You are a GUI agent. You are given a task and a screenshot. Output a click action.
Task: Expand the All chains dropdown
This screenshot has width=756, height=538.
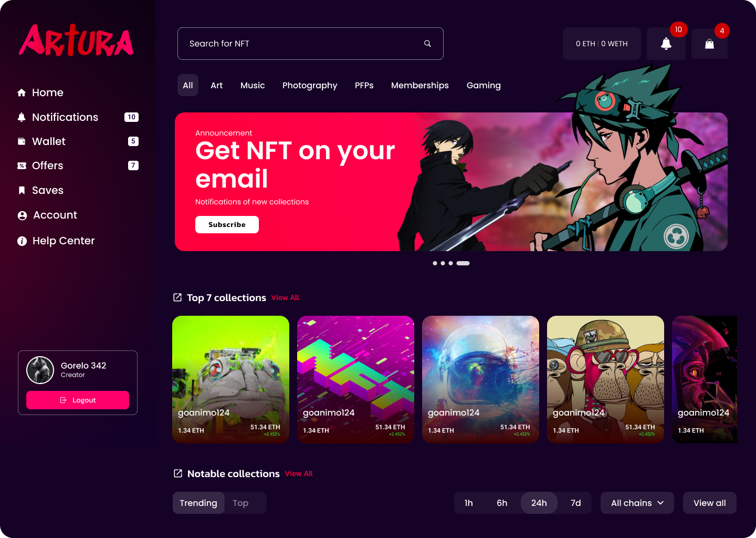pyautogui.click(x=637, y=503)
